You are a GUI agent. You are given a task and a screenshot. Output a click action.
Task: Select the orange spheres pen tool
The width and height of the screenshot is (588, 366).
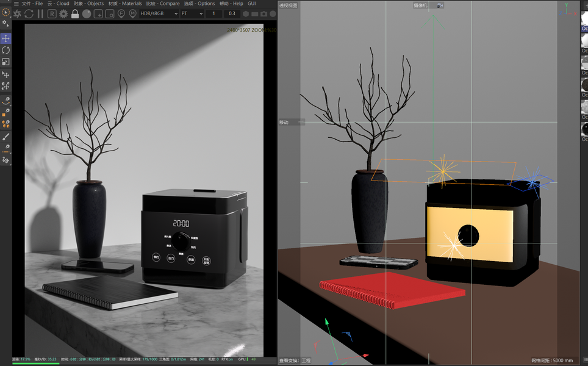point(5,124)
